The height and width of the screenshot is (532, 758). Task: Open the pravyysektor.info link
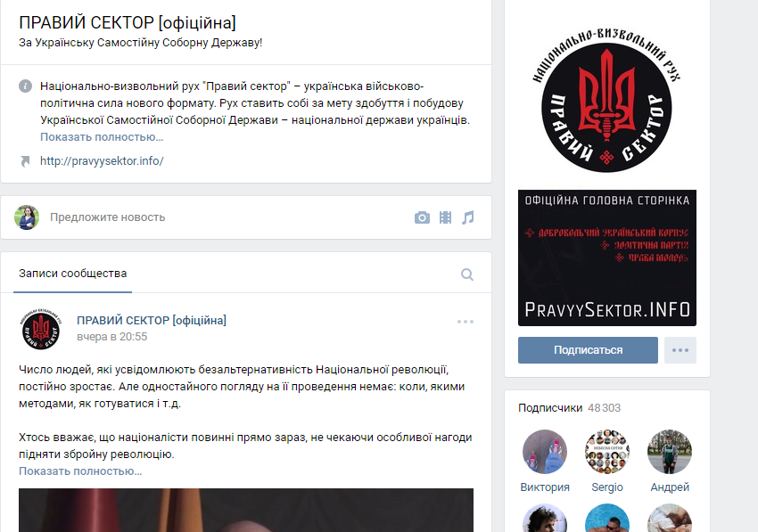click(102, 161)
